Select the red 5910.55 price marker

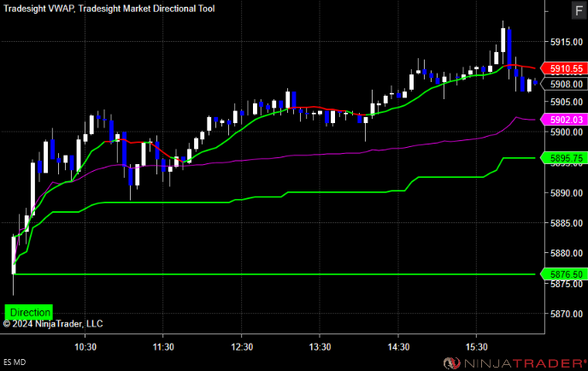coord(563,68)
